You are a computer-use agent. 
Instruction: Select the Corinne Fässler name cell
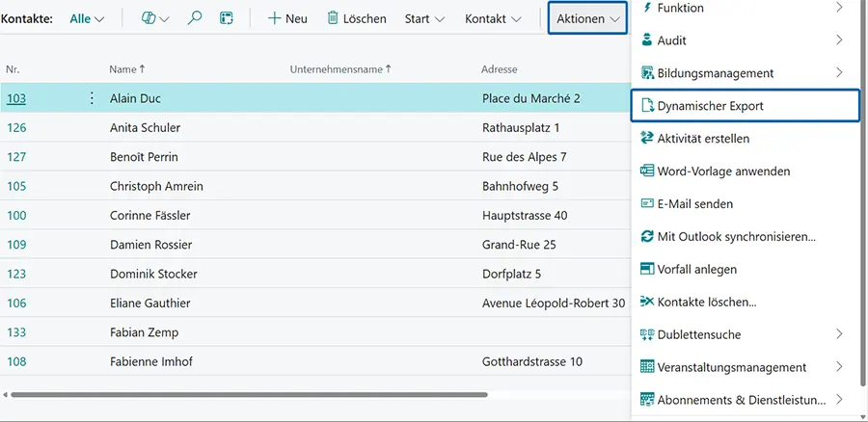[x=150, y=215]
